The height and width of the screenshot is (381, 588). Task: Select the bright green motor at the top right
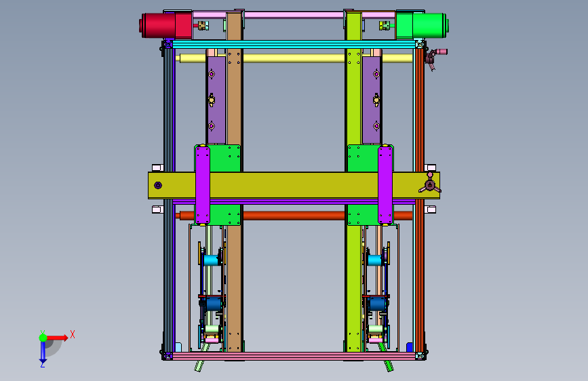click(x=422, y=26)
